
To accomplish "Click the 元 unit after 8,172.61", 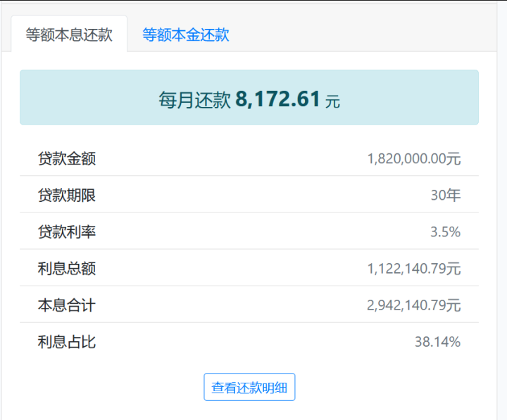I will 333,101.
